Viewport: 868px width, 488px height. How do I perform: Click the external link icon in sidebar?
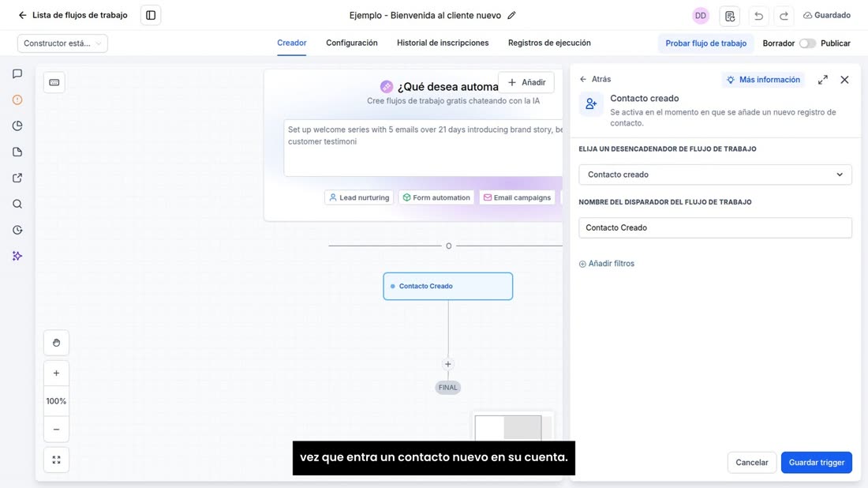[17, 178]
